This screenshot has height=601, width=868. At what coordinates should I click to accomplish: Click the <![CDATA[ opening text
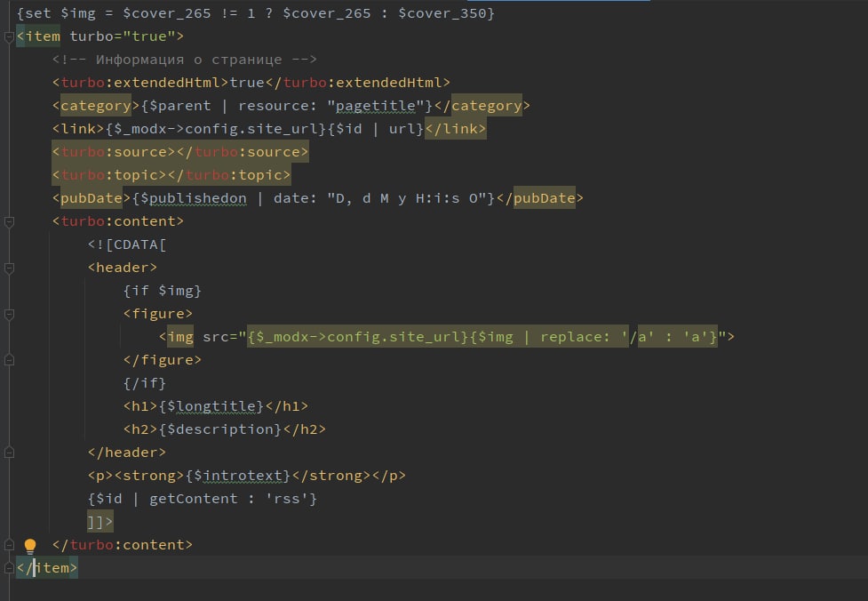(x=127, y=244)
